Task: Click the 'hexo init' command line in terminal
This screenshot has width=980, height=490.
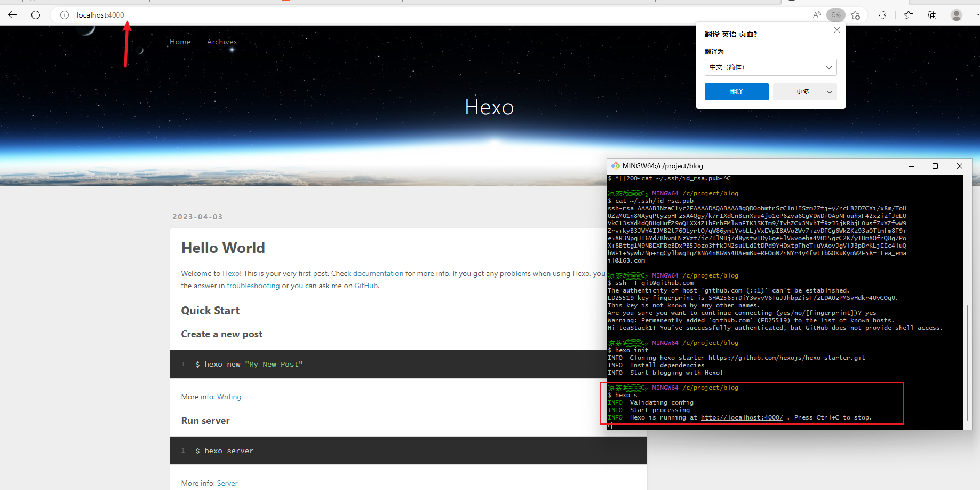Action: [628, 350]
